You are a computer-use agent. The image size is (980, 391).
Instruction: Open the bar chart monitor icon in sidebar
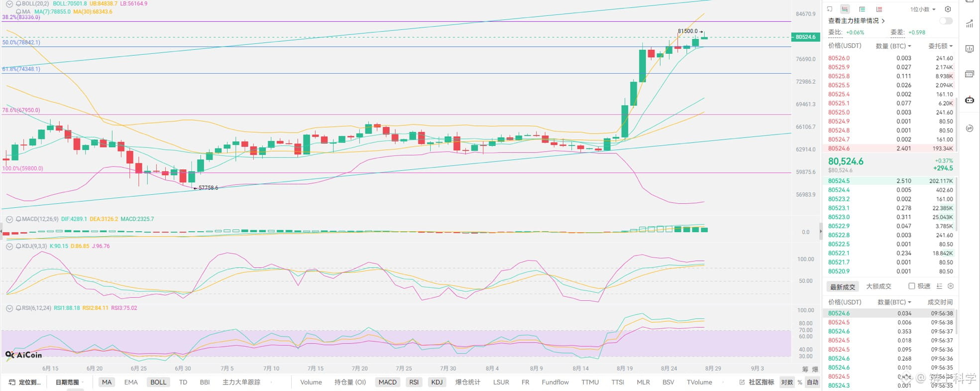coord(970,49)
